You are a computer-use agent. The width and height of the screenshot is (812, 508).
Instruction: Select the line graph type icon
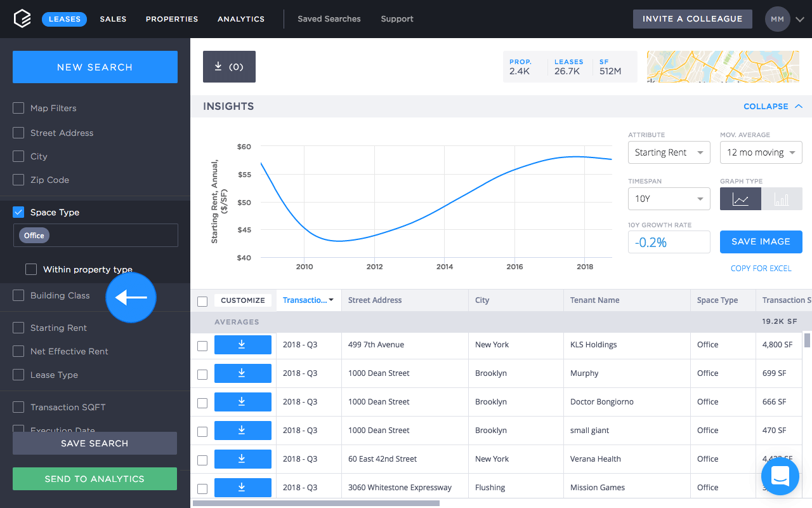click(740, 199)
